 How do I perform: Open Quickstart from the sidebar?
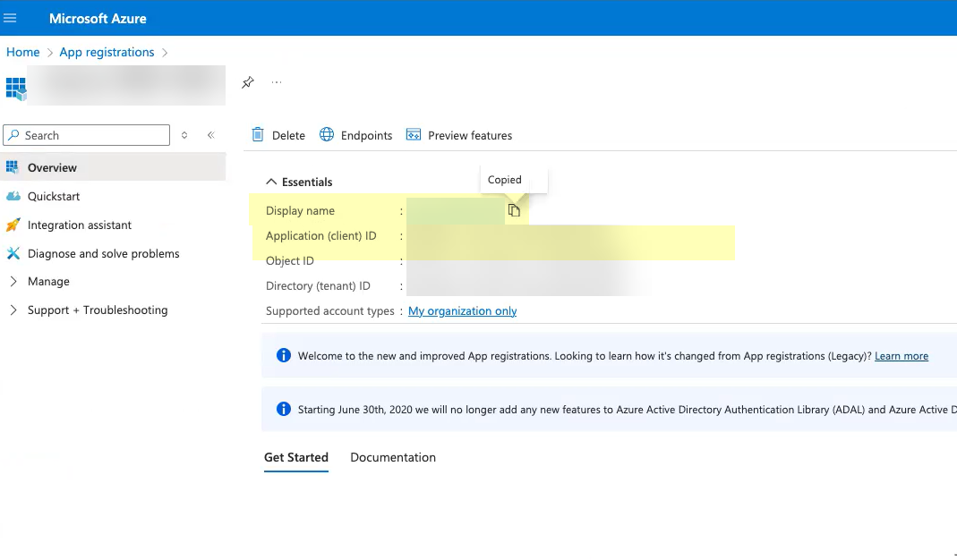54,196
